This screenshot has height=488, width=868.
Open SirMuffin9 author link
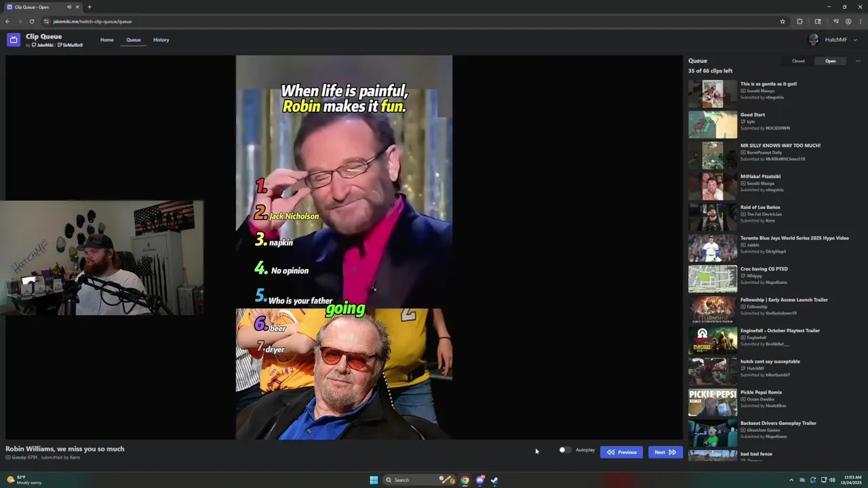point(70,45)
